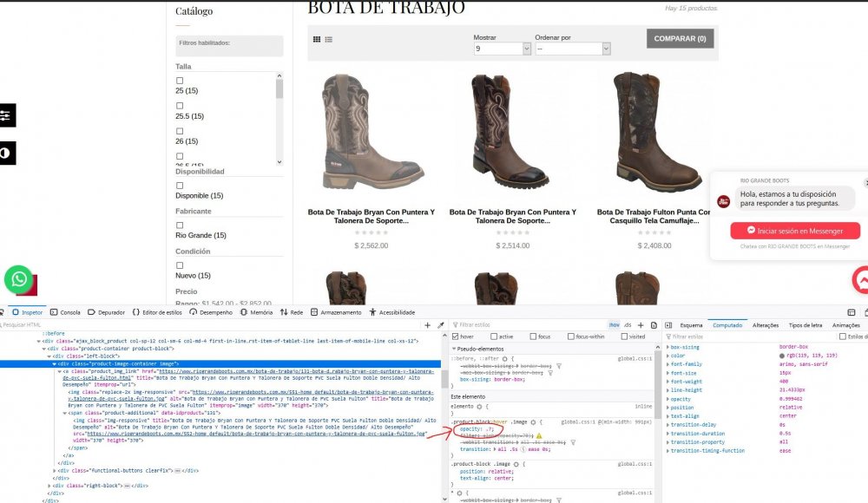Open the filter sliders side button
The height and width of the screenshot is (503, 868).
click(7, 115)
